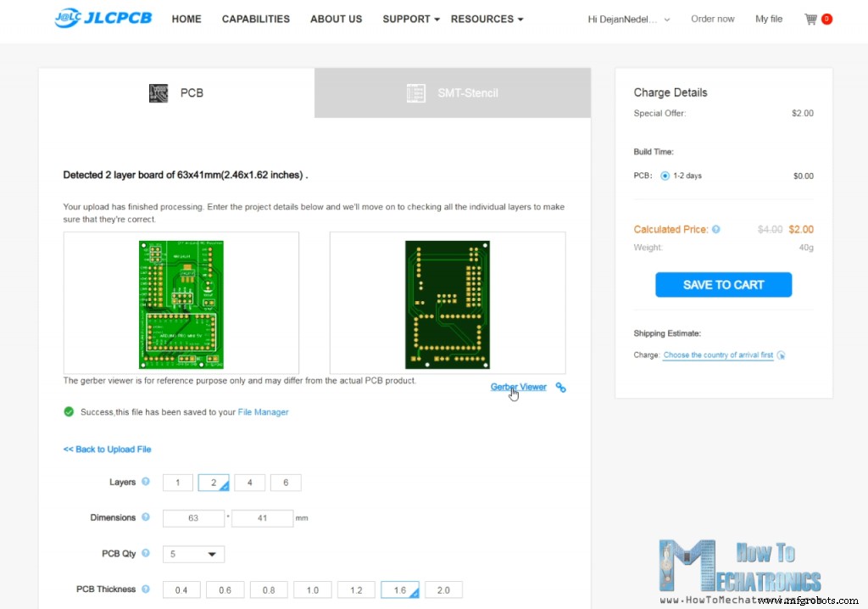Expand the DejanNedel account menu

point(629,18)
